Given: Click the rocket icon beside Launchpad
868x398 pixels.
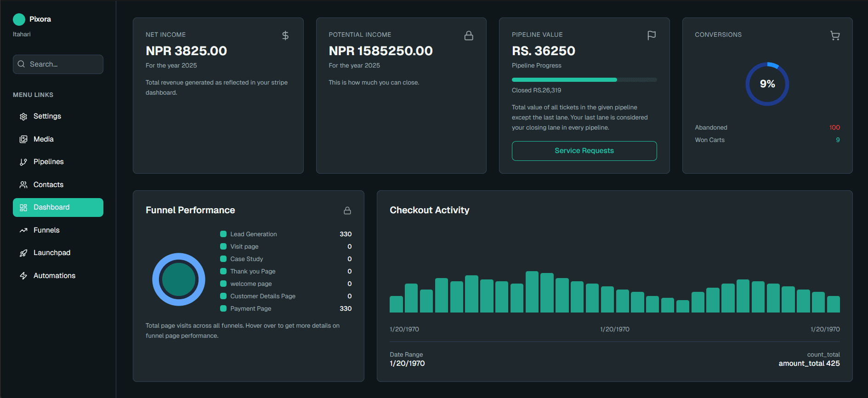Looking at the screenshot, I should [x=23, y=253].
